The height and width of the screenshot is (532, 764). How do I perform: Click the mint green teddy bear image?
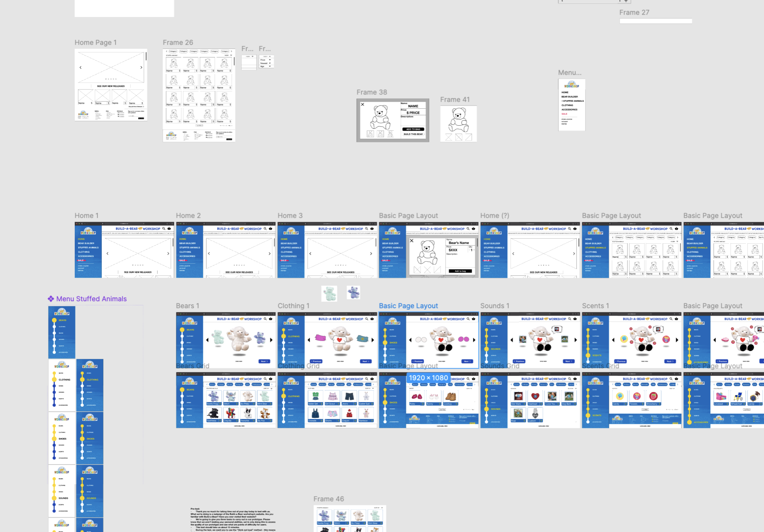point(329,294)
